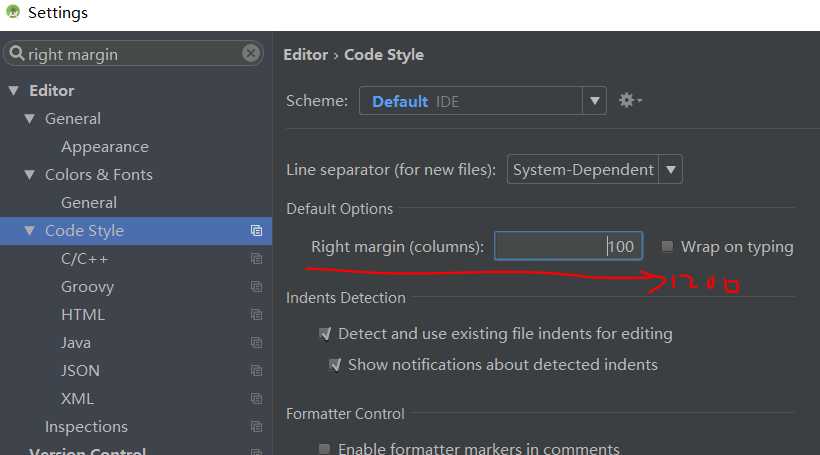Image resolution: width=820 pixels, height=455 pixels.
Task: Clear the search field with the X icon
Action: [x=251, y=53]
